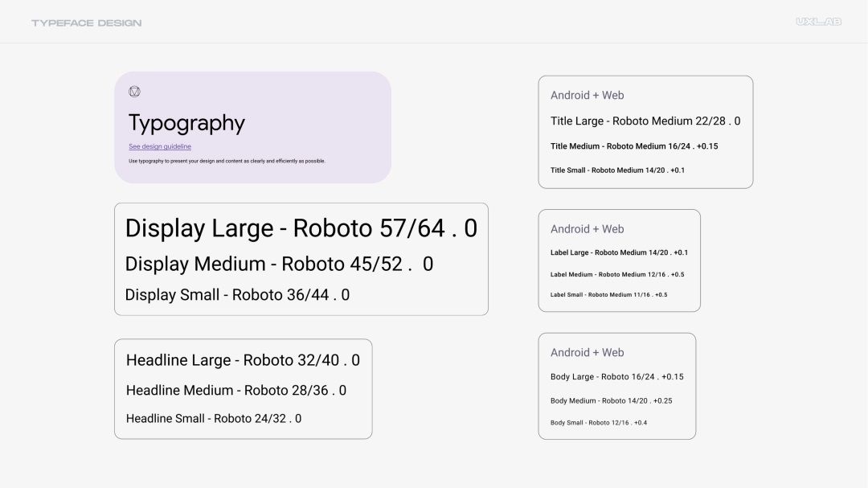Click the UXLAB logo in header
The height and width of the screenshot is (488, 868).
(819, 22)
